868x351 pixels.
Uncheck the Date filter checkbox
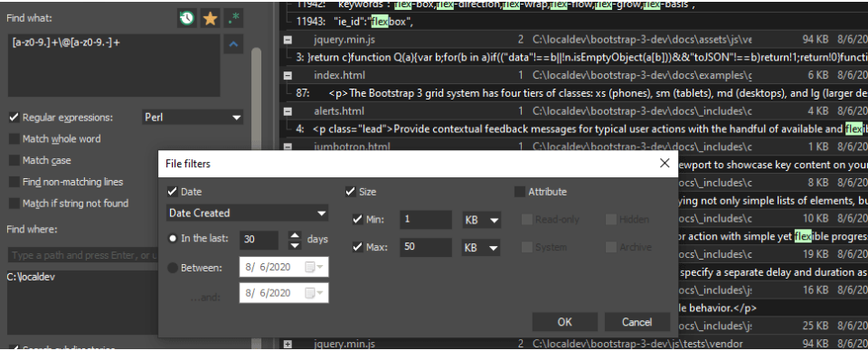coord(172,192)
